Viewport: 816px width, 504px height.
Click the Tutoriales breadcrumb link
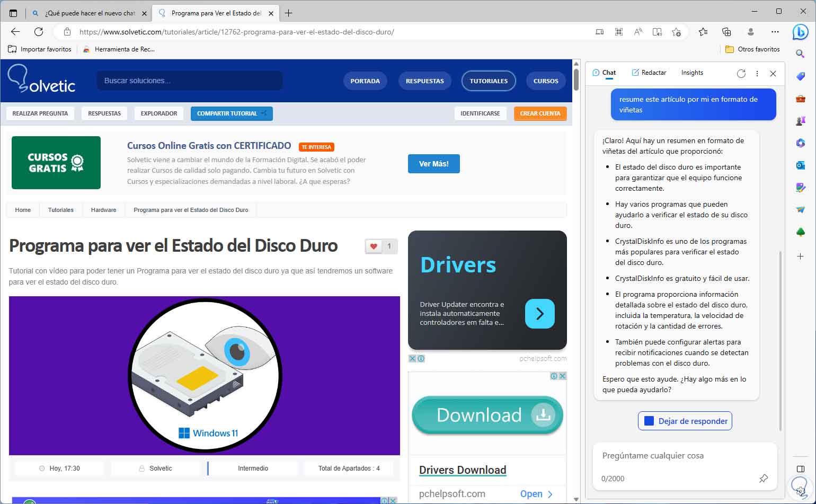pyautogui.click(x=61, y=210)
